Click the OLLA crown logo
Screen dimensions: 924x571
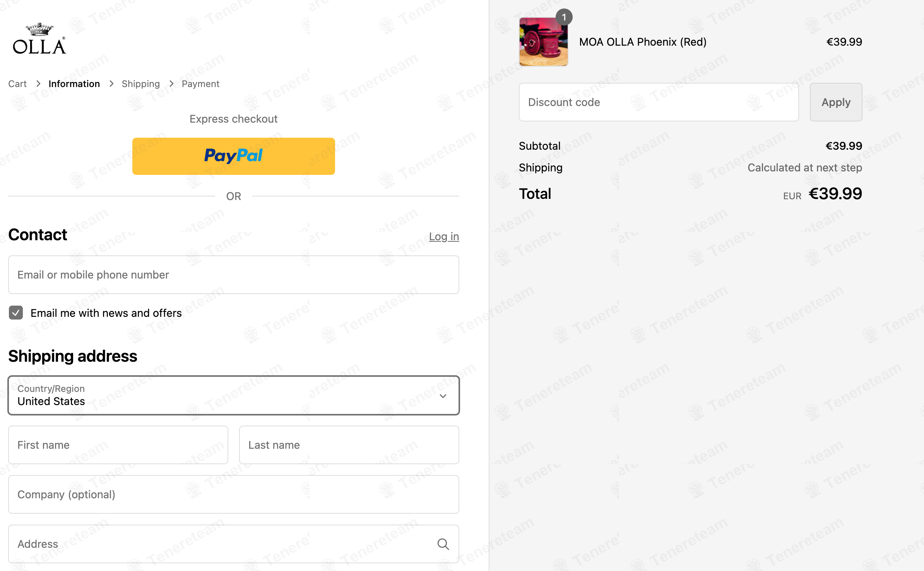(39, 38)
